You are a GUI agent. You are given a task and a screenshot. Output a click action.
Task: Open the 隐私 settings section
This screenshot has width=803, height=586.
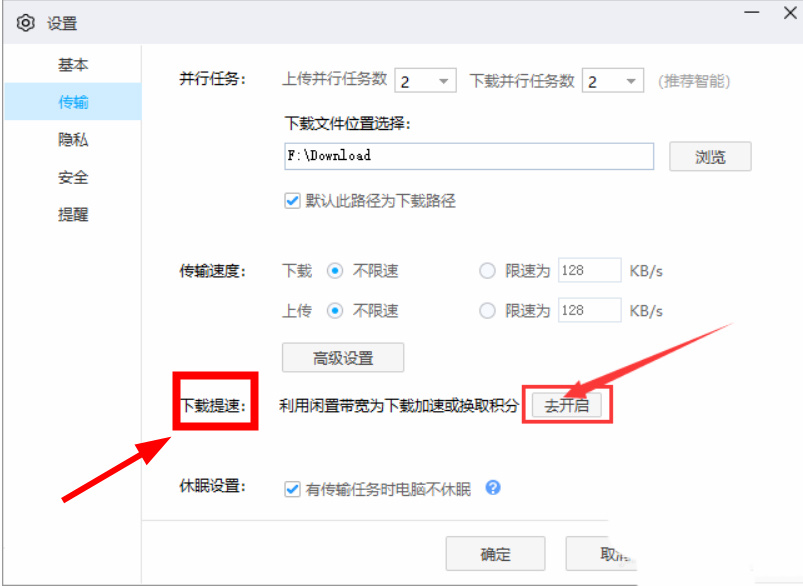point(73,140)
